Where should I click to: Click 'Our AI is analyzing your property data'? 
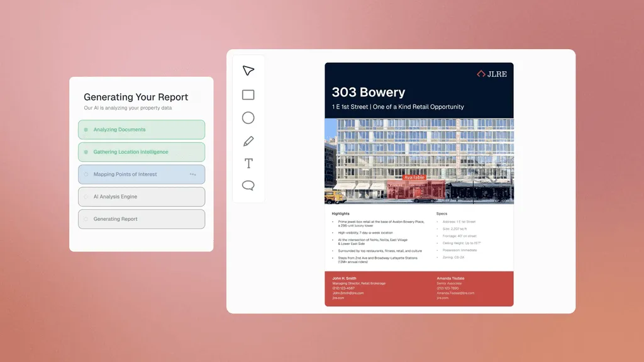click(x=128, y=108)
